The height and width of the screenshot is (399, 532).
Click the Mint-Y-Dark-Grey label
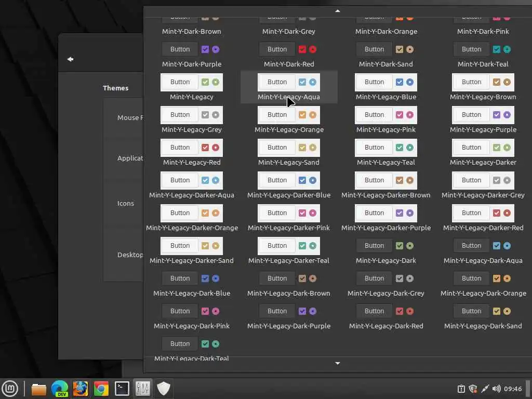coord(289,32)
